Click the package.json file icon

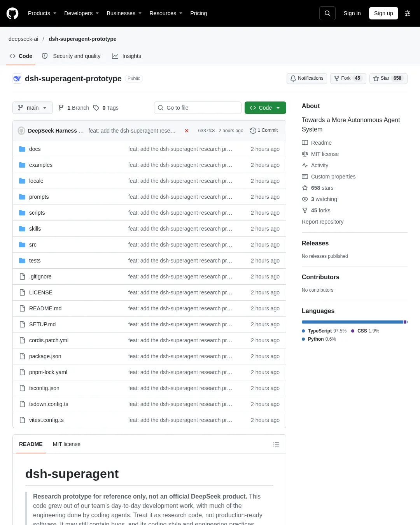[22, 356]
